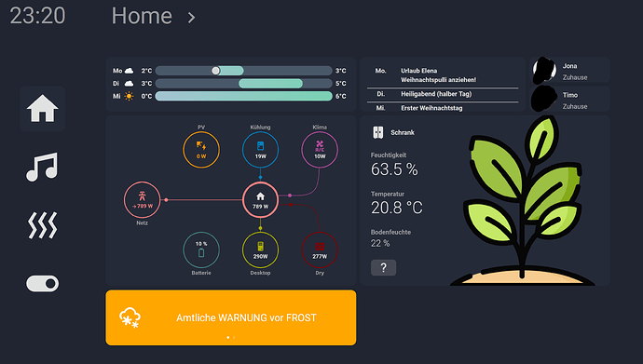Image resolution: width=643 pixels, height=364 pixels.
Task: Select the Netz grid node
Action: [x=142, y=200]
